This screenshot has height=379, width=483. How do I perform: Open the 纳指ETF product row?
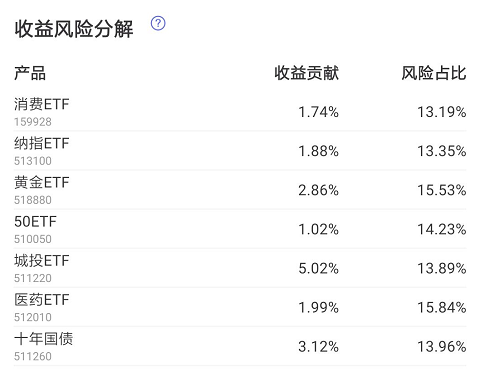[240, 151]
